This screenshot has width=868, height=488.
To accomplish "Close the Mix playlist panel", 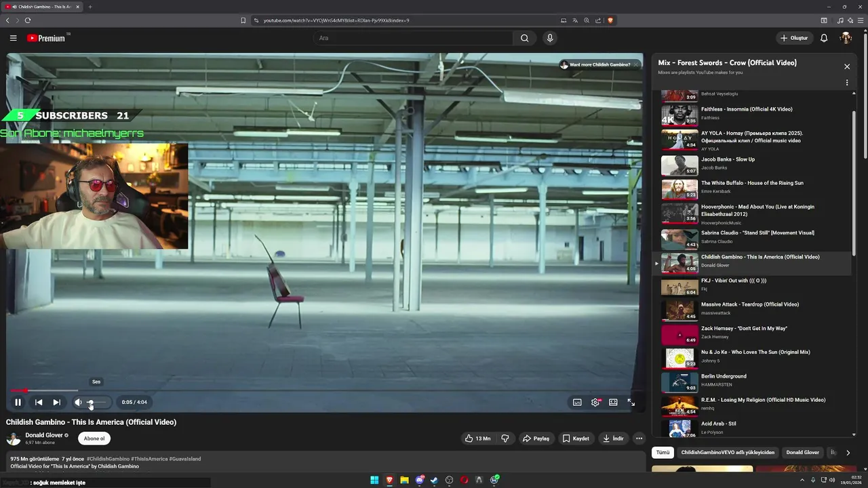I will point(846,66).
